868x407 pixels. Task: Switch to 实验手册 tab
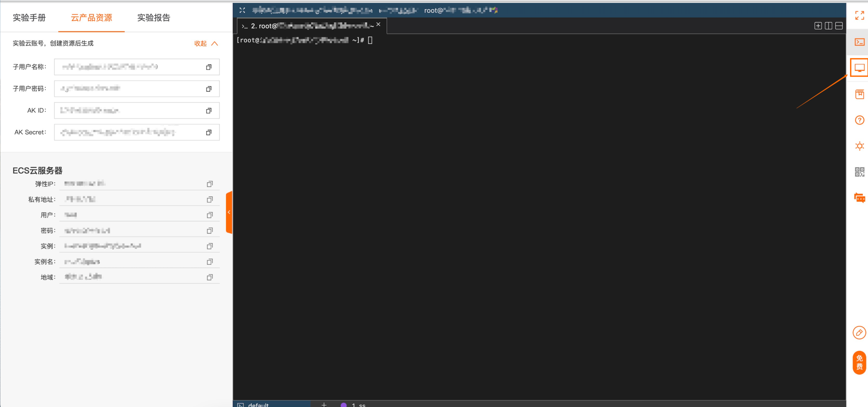tap(29, 17)
